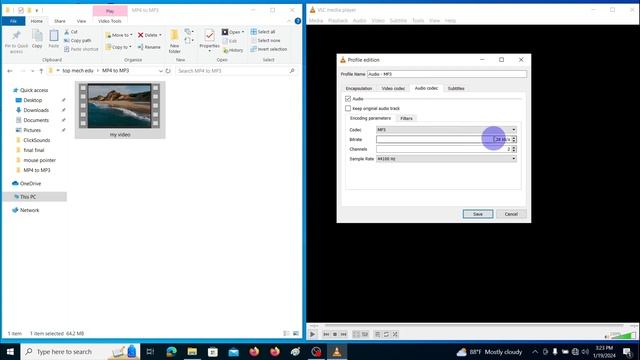Open Documents in Quick access
This screenshot has height=360, width=640.
[36, 120]
